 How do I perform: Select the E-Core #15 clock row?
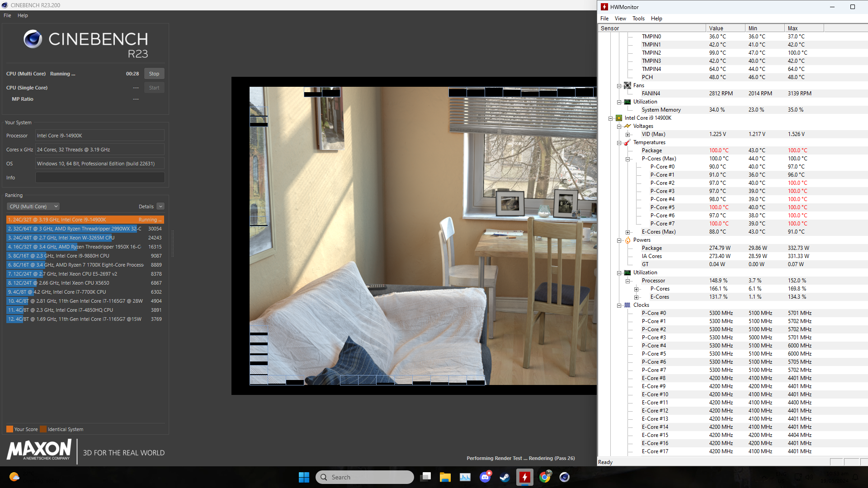tap(732, 435)
